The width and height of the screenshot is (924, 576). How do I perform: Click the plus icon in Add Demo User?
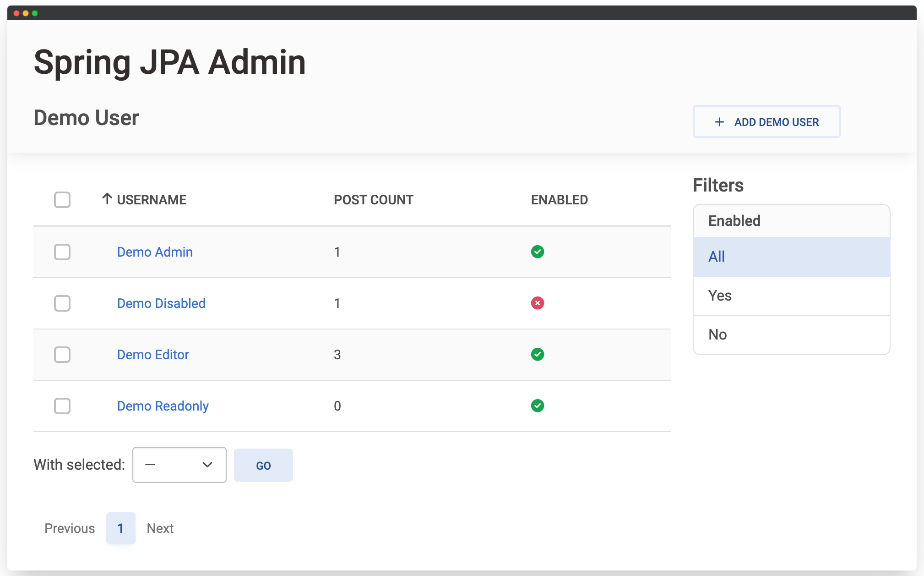tap(719, 122)
